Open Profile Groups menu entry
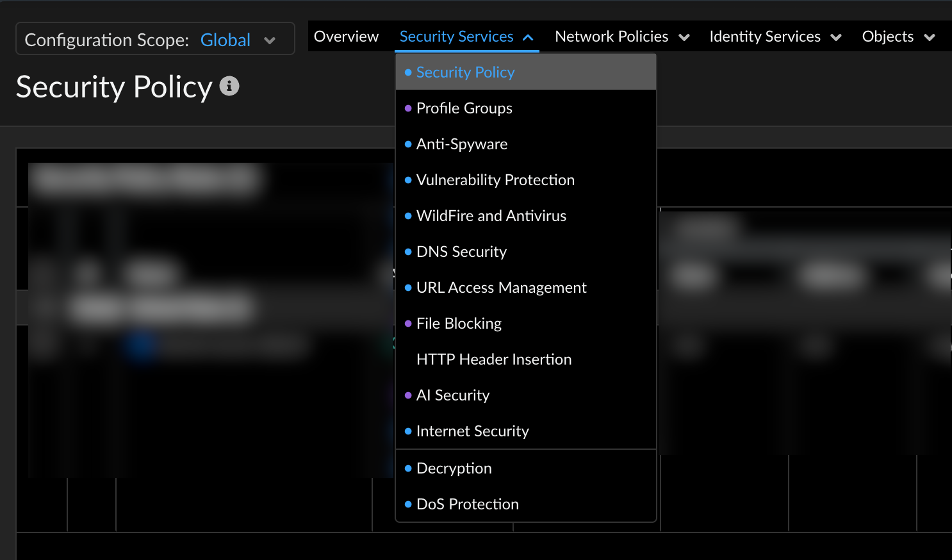This screenshot has width=952, height=560. point(464,108)
